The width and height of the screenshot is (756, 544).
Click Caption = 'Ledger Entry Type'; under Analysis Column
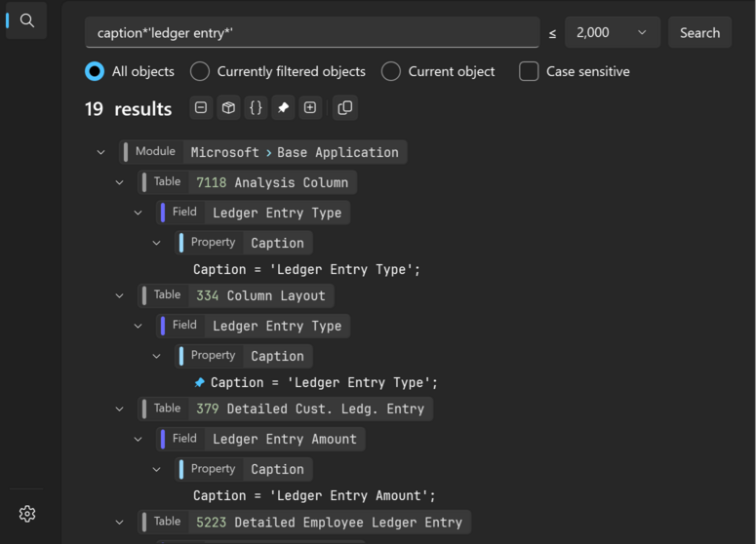[x=306, y=269]
